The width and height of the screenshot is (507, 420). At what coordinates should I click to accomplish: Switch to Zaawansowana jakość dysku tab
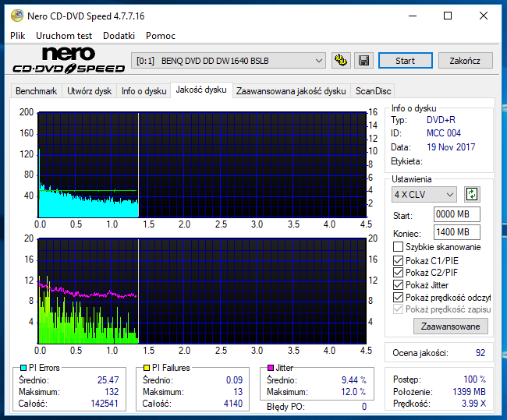click(x=291, y=91)
